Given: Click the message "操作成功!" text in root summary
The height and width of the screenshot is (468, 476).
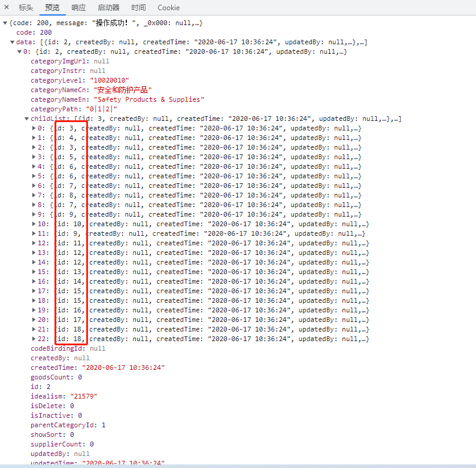Looking at the screenshot, I should tap(114, 23).
